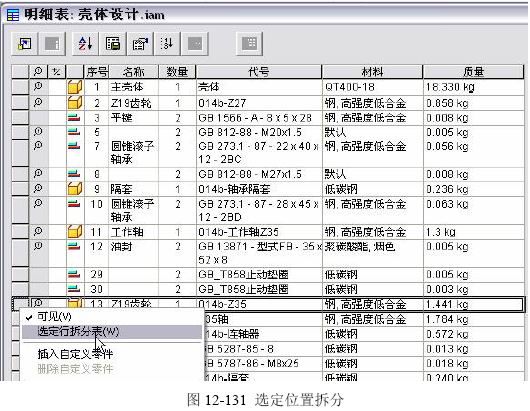Toggle visibility magnifier for row 8
Viewport: 530px width, 411px height.
pos(38,173)
